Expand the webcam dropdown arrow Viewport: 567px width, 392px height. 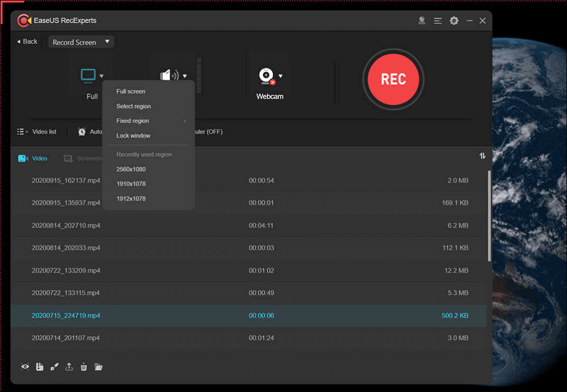tap(281, 76)
